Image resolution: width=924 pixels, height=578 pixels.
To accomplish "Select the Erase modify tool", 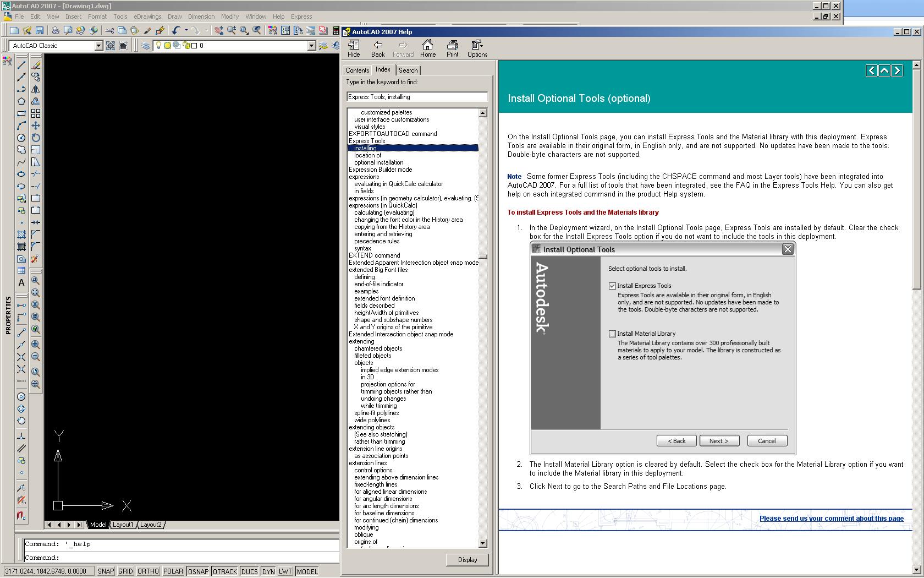I will point(36,65).
